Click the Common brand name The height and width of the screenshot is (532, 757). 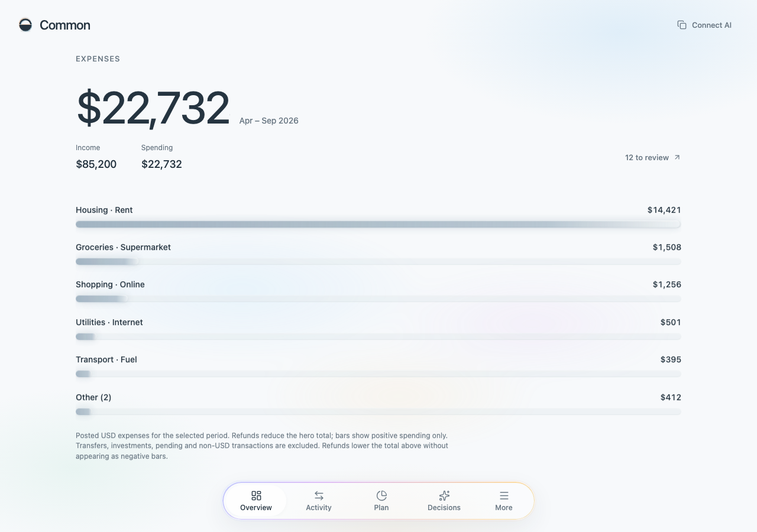(65, 25)
